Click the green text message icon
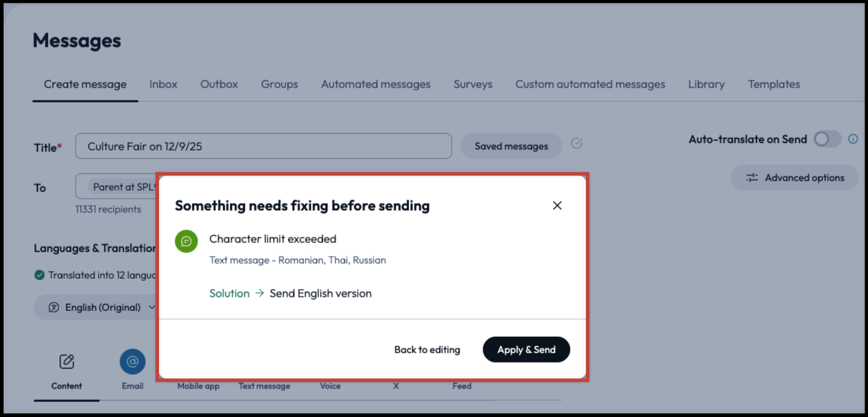 186,241
